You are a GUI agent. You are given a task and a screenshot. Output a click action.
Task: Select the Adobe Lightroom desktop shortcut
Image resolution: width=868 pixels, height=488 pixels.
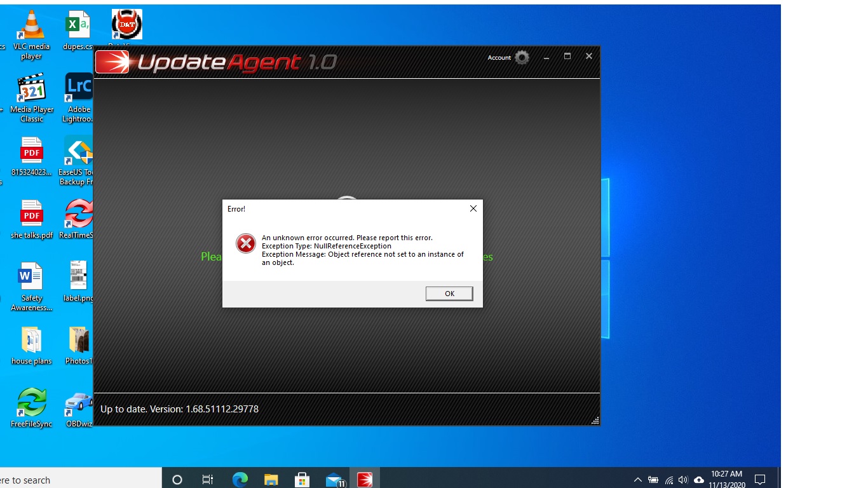coord(78,98)
